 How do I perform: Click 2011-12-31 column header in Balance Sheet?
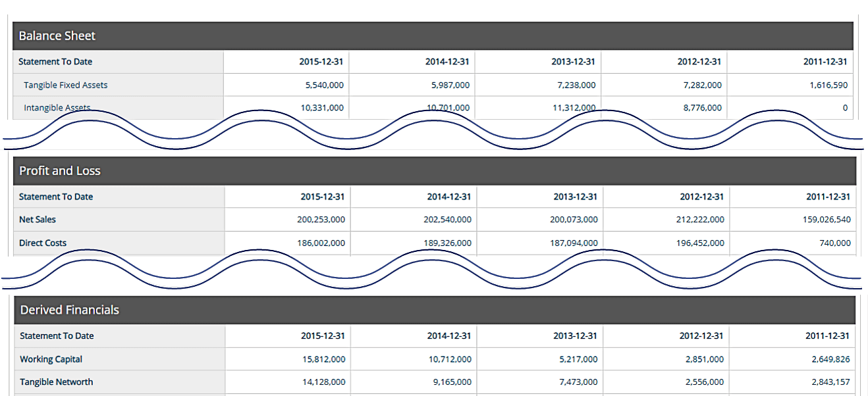click(825, 62)
